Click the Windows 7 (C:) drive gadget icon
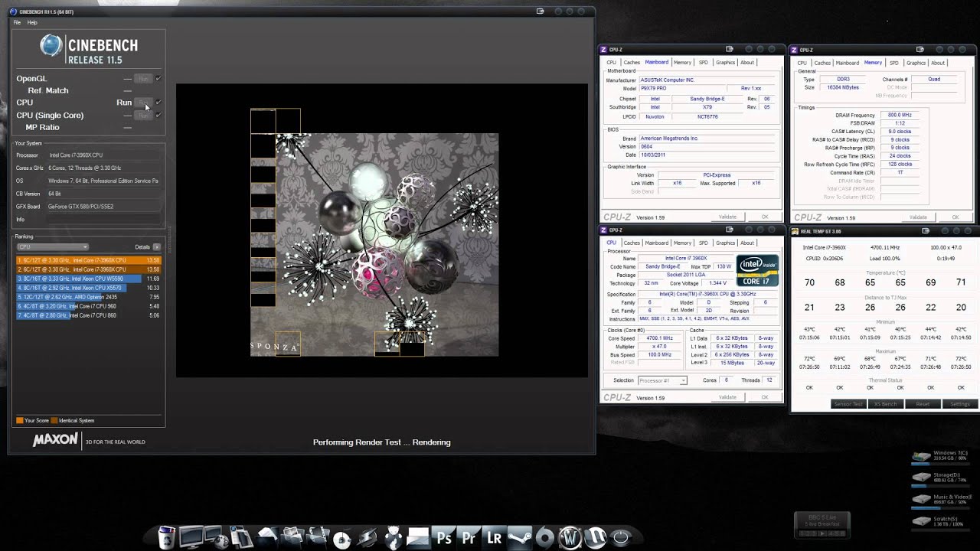Viewport: 980px width, 551px height. click(x=921, y=458)
